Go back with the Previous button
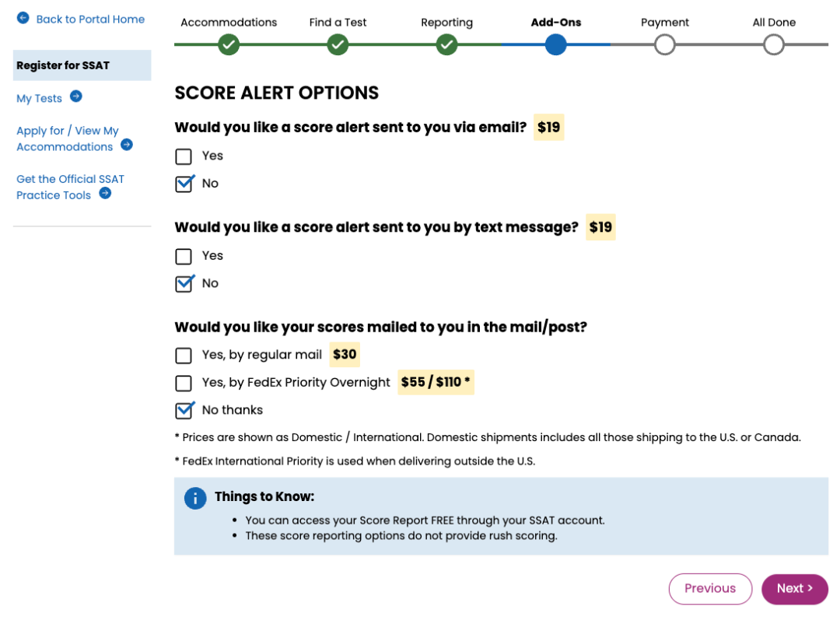The height and width of the screenshot is (624, 840). [710, 589]
